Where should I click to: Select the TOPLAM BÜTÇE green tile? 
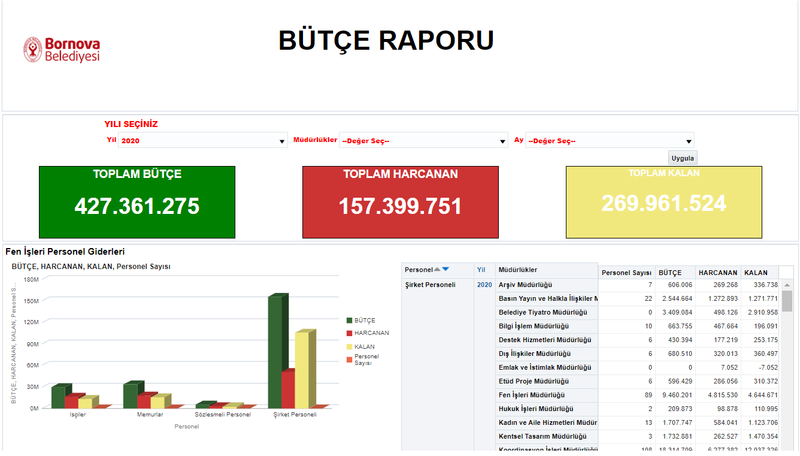tap(137, 202)
